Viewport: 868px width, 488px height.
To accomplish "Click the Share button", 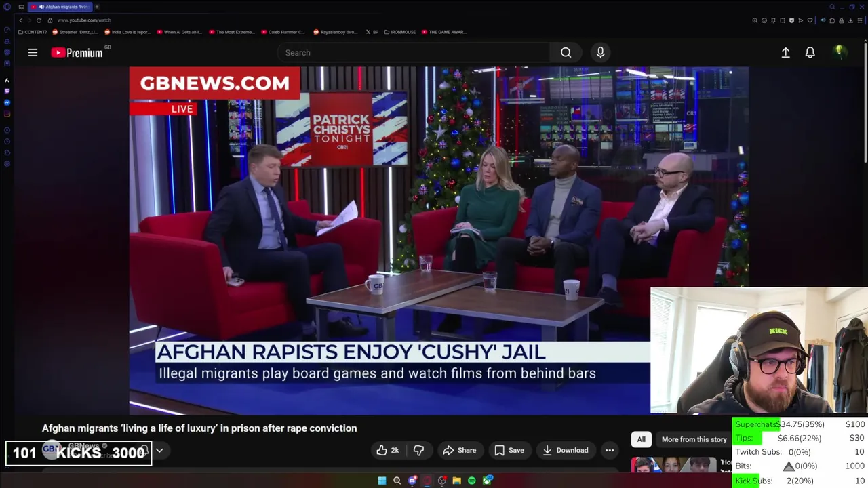I will click(459, 450).
